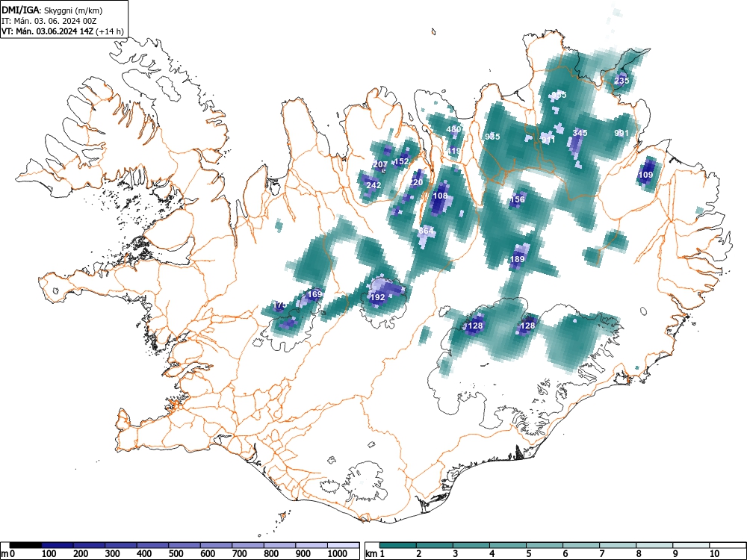Image resolution: width=747 pixels, height=560 pixels.
Task: Click the 'DMI/IGA: Skyggni (m/km)' title text
Action: 52,10
